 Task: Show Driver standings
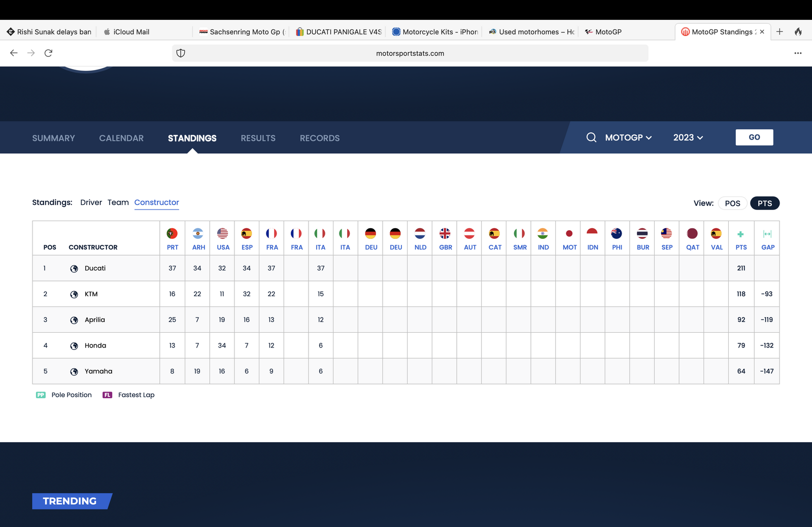[x=91, y=202]
